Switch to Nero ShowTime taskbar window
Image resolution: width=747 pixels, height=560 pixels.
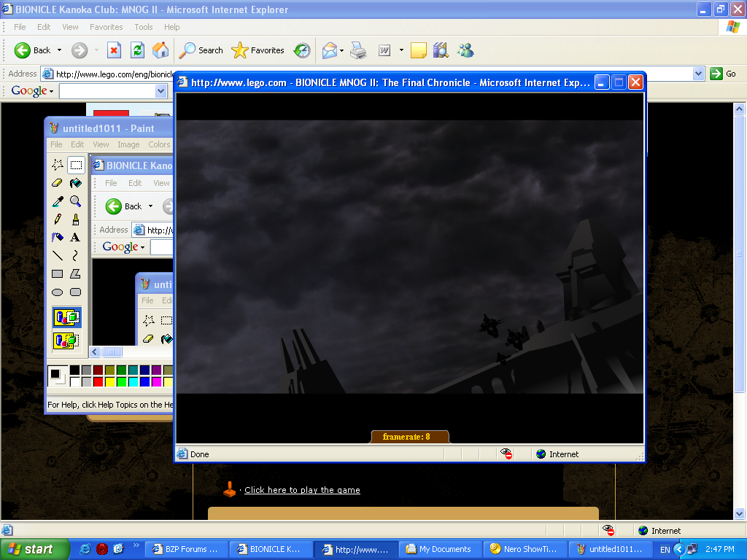[x=525, y=550]
